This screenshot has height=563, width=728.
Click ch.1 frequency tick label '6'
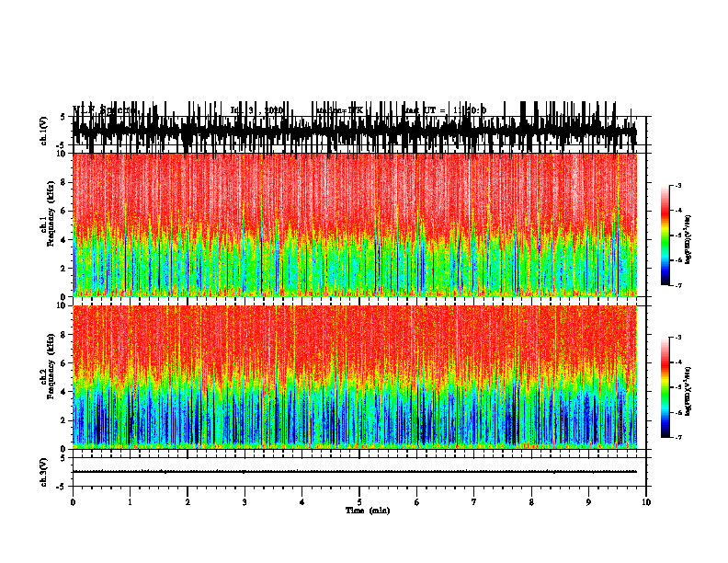click(x=63, y=211)
